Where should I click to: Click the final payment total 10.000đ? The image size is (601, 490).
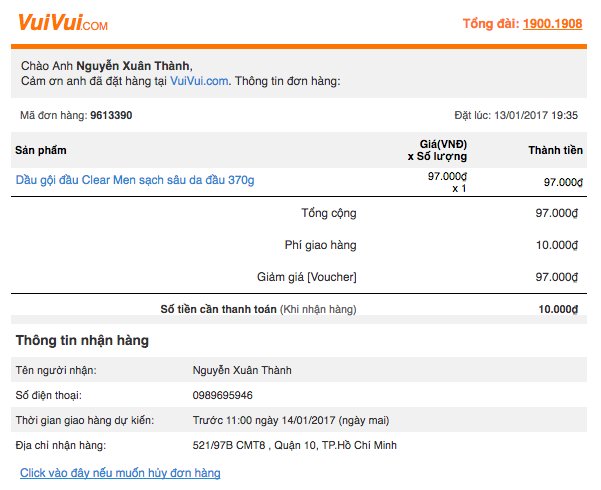coord(558,309)
